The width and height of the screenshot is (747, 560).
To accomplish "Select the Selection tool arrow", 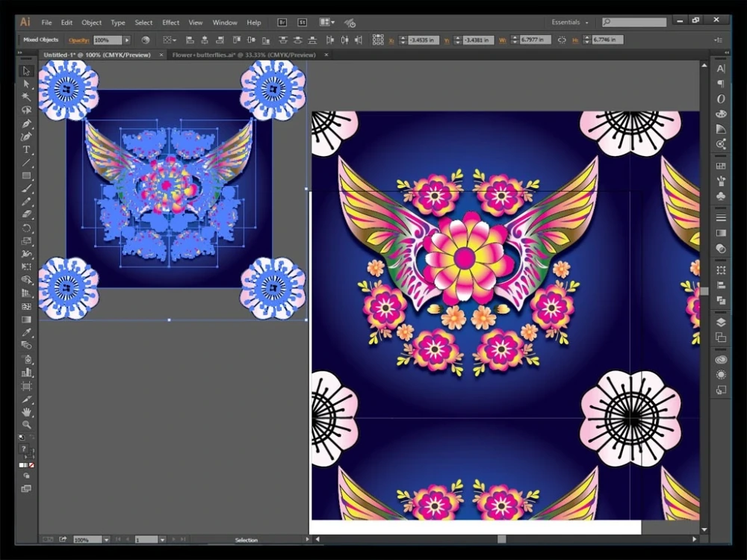I will point(26,71).
